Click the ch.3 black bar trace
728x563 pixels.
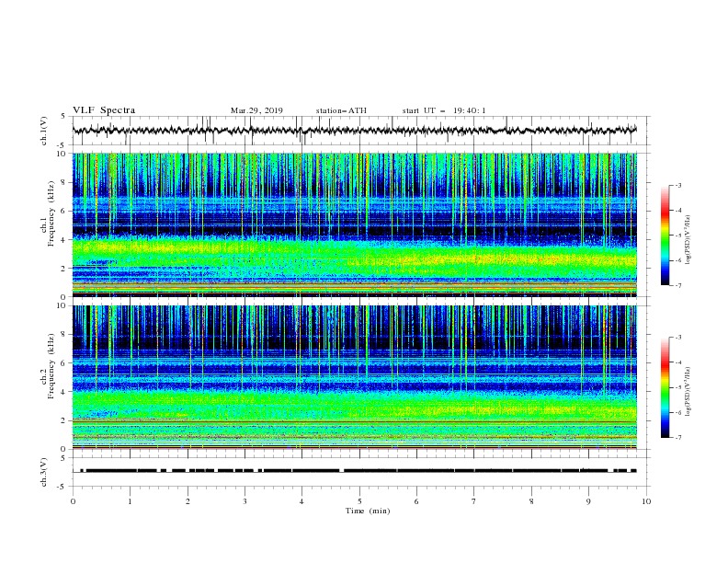(358, 471)
